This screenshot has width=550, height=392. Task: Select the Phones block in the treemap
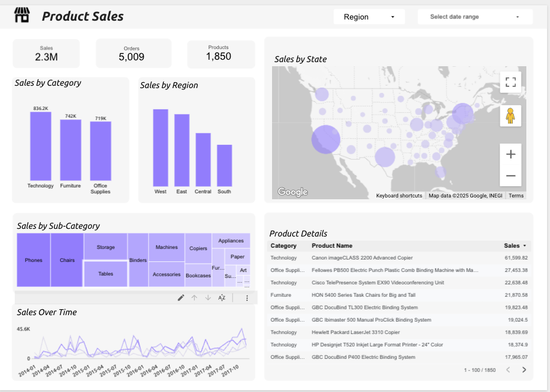point(34,259)
